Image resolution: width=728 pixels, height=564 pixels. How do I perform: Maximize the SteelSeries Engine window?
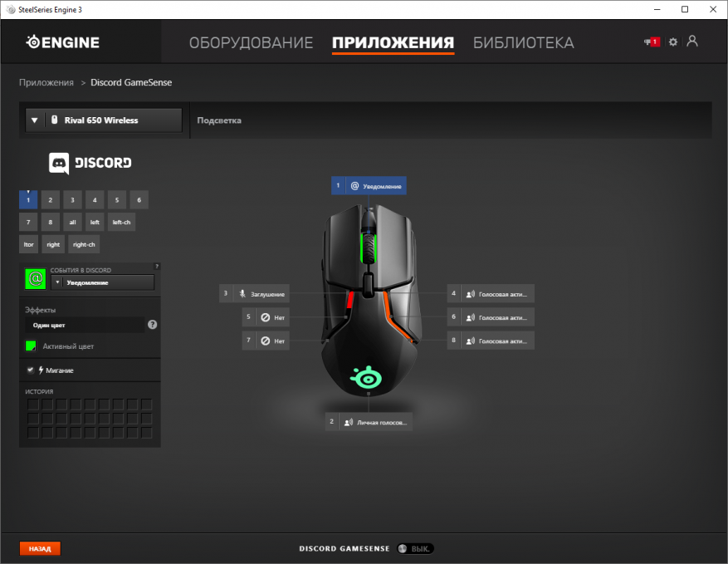pos(685,9)
